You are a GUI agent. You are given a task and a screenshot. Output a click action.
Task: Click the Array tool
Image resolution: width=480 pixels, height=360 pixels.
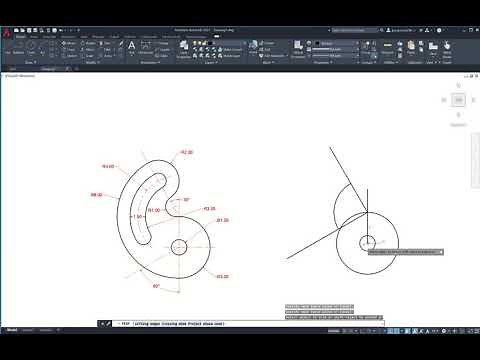pos(106,56)
